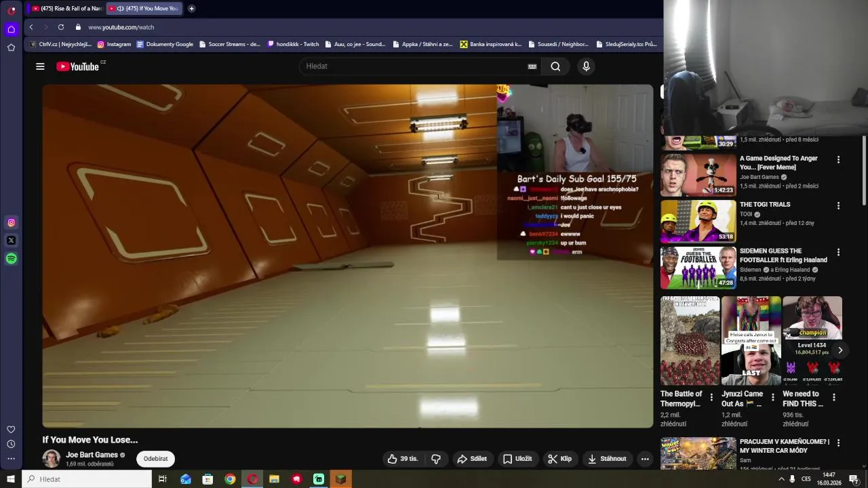The image size is (868, 488).
Task: Like the video with thumbs up 39 tis.
Action: [403, 459]
